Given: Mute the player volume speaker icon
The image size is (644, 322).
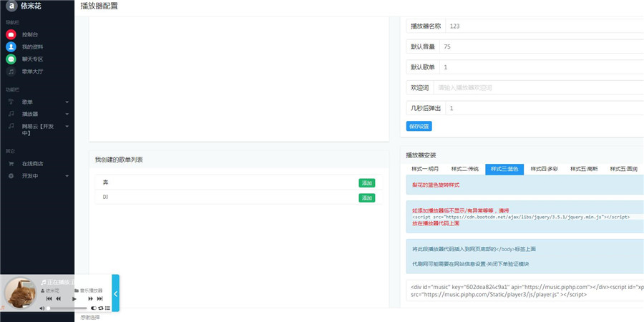Looking at the screenshot, I should coord(42,308).
